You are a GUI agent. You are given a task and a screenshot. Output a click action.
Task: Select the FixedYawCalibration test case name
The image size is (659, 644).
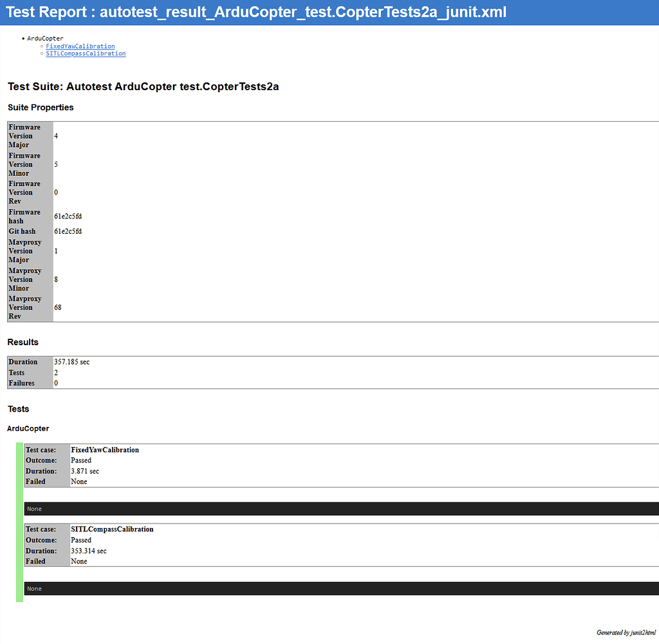coord(105,450)
